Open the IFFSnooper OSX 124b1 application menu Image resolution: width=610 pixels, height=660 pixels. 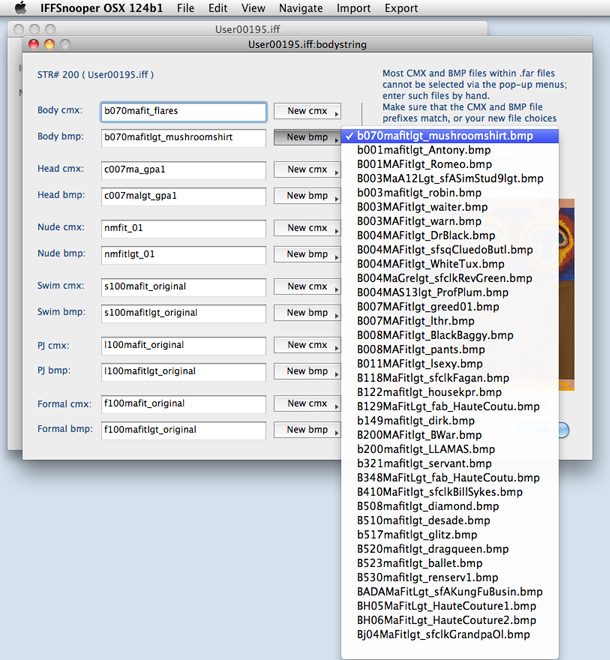pyautogui.click(x=101, y=8)
